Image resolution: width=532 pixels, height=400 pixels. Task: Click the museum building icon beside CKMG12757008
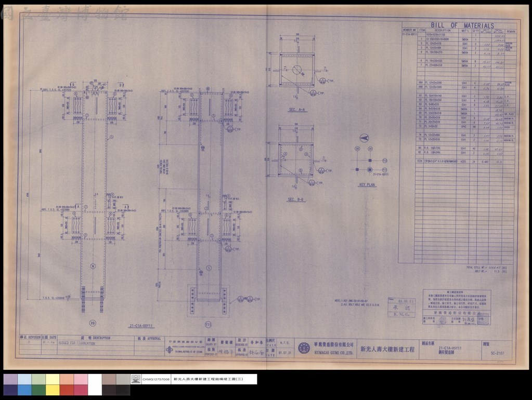(x=136, y=379)
